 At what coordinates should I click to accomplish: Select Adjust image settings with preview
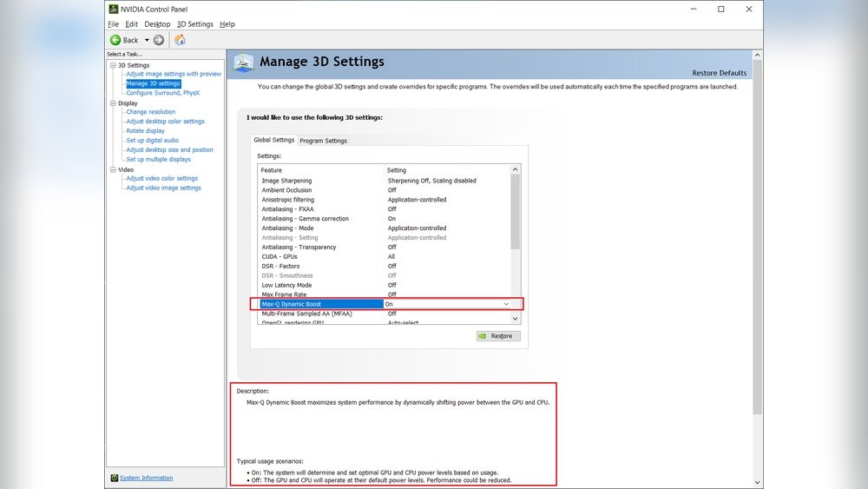pyautogui.click(x=174, y=74)
